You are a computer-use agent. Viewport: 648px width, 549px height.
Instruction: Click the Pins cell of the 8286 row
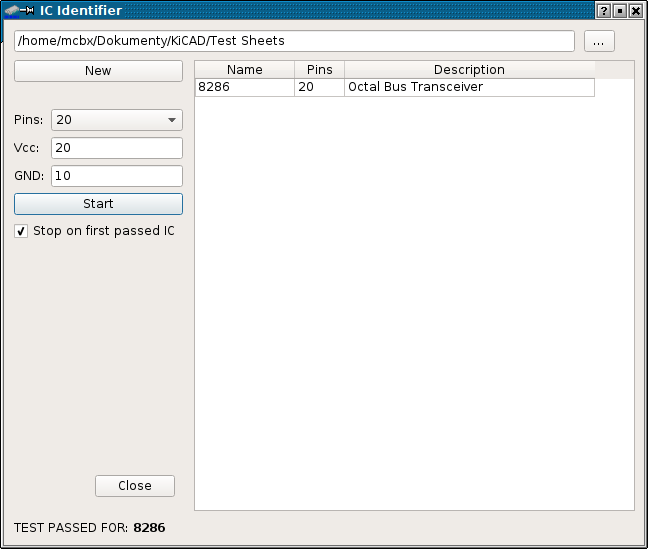[319, 88]
